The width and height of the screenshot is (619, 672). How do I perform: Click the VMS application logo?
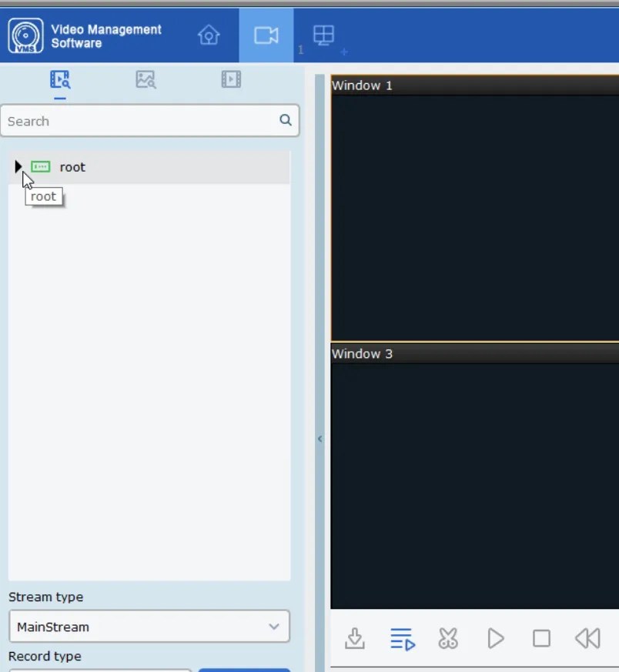click(x=25, y=36)
